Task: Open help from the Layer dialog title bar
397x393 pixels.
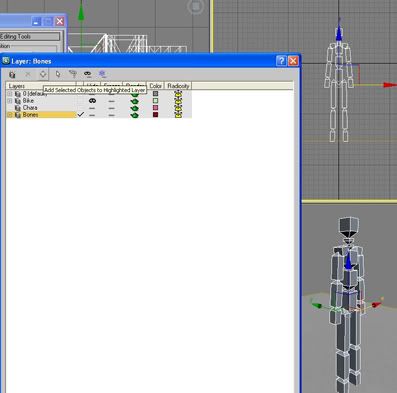Action: tap(281, 61)
